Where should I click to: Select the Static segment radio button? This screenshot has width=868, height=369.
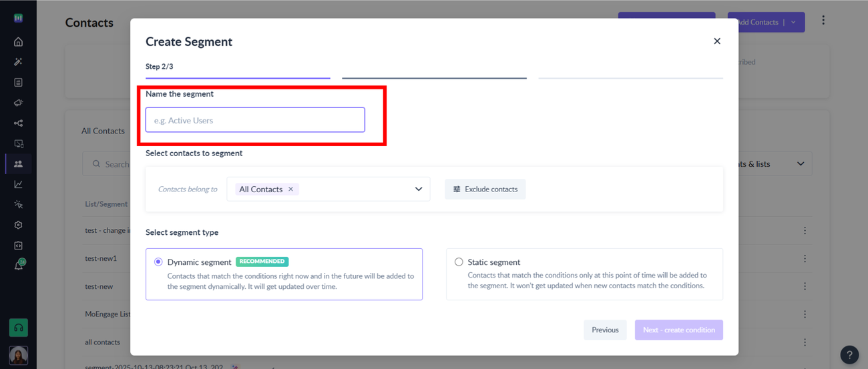(x=459, y=262)
